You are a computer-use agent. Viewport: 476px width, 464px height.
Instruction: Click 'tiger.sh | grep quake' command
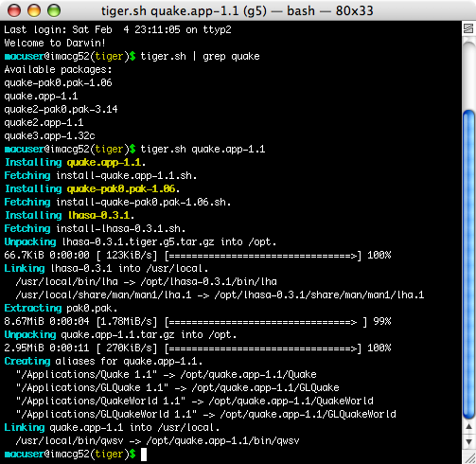click(x=200, y=56)
